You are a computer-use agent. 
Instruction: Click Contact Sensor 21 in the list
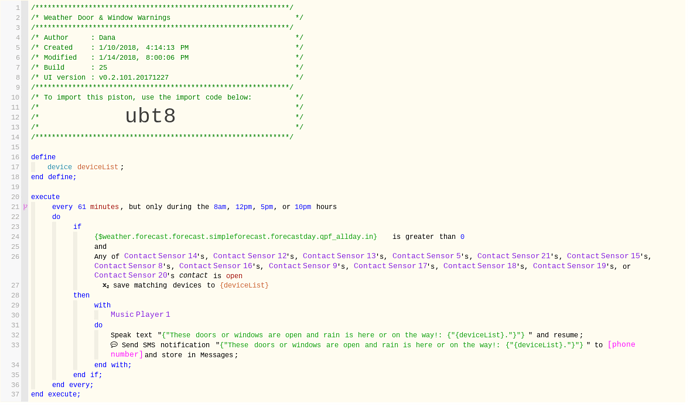[x=522, y=256]
